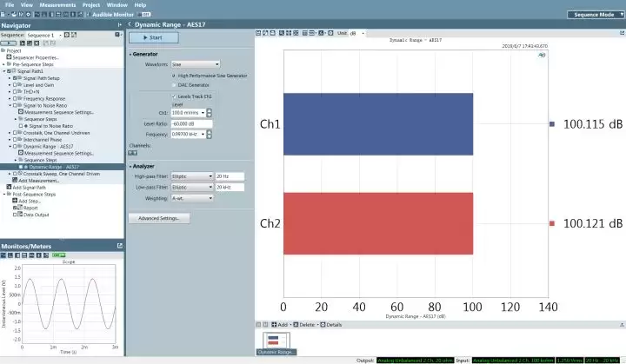
Task: Click the back arrow beside Dynamic Range title
Action: point(130,24)
